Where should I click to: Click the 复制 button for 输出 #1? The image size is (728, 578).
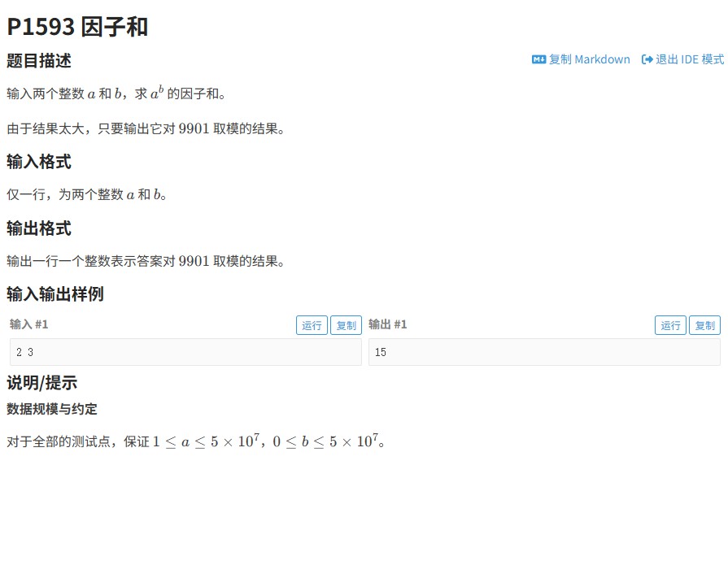[704, 325]
